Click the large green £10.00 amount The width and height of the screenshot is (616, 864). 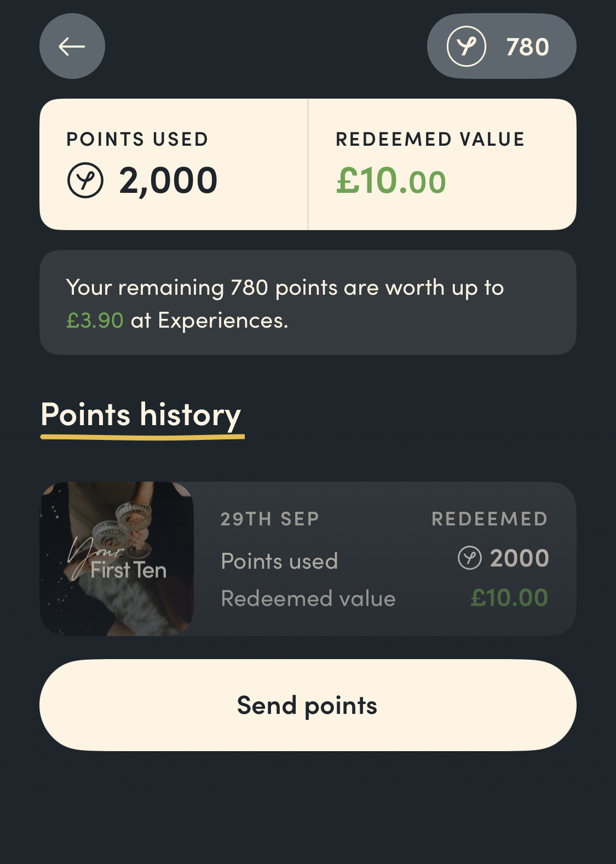(x=391, y=181)
